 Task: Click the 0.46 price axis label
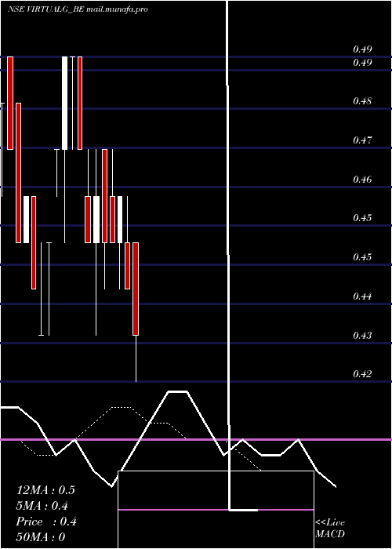(x=362, y=180)
